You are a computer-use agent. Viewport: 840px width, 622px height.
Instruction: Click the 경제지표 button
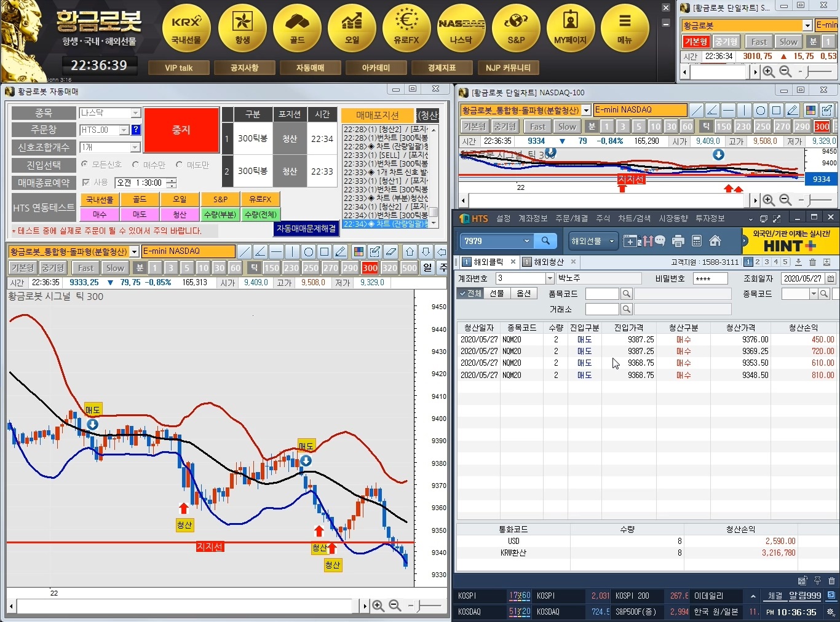pos(442,68)
